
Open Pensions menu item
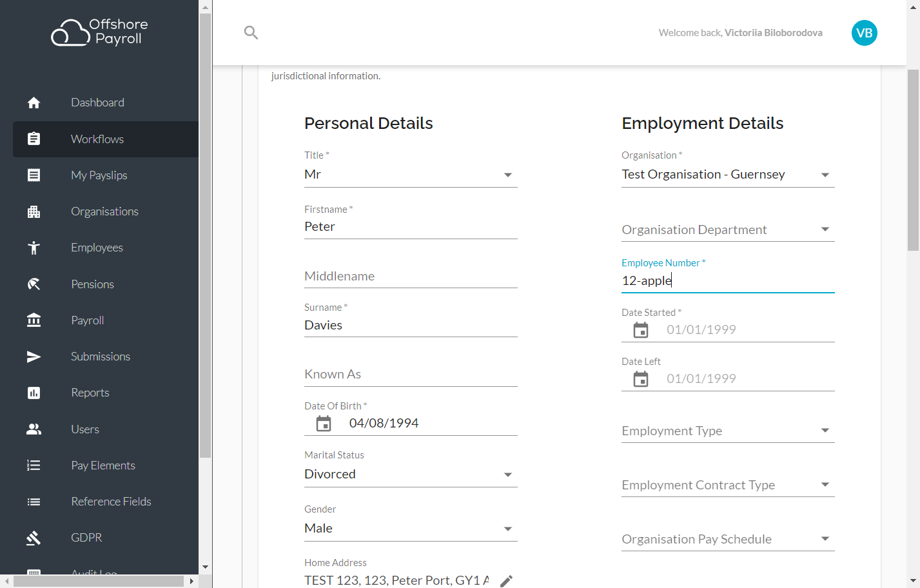[106, 284]
